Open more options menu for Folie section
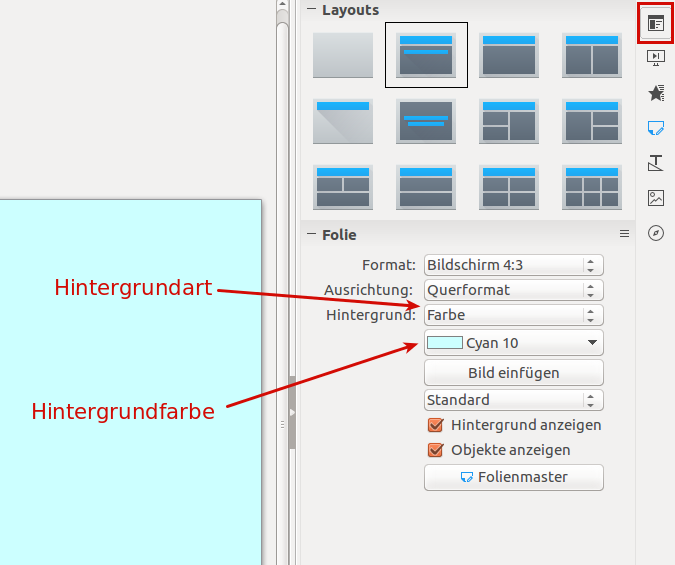The height and width of the screenshot is (565, 675). pyautogui.click(x=624, y=234)
